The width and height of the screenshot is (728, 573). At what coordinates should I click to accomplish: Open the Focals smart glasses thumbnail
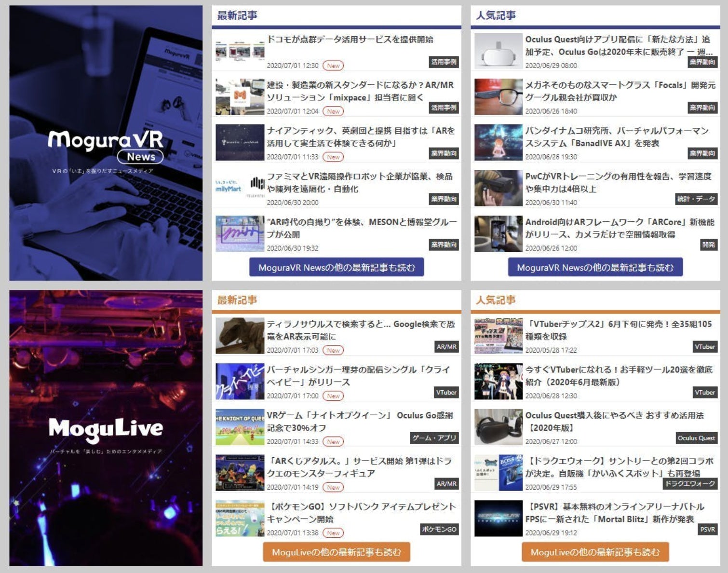498,97
